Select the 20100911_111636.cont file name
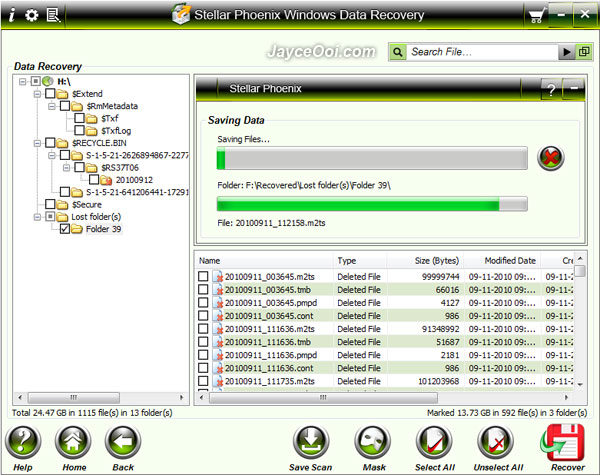This screenshot has width=600, height=475. [x=269, y=368]
